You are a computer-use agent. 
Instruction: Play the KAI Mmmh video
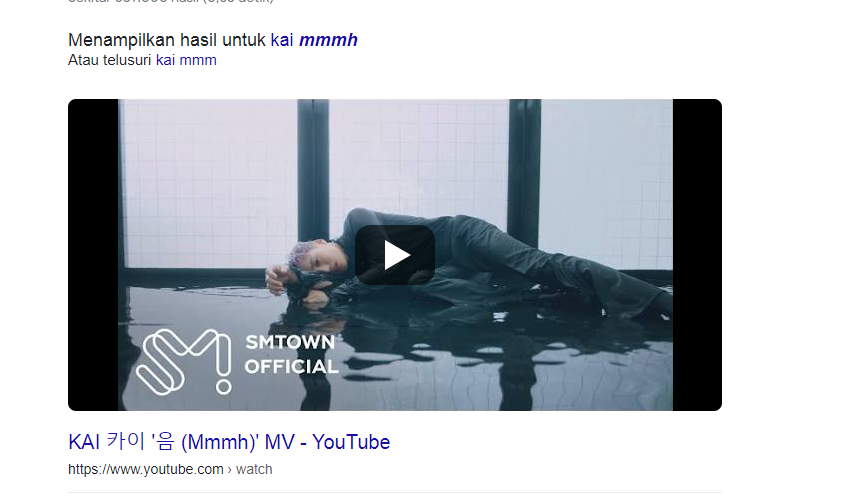(x=395, y=255)
